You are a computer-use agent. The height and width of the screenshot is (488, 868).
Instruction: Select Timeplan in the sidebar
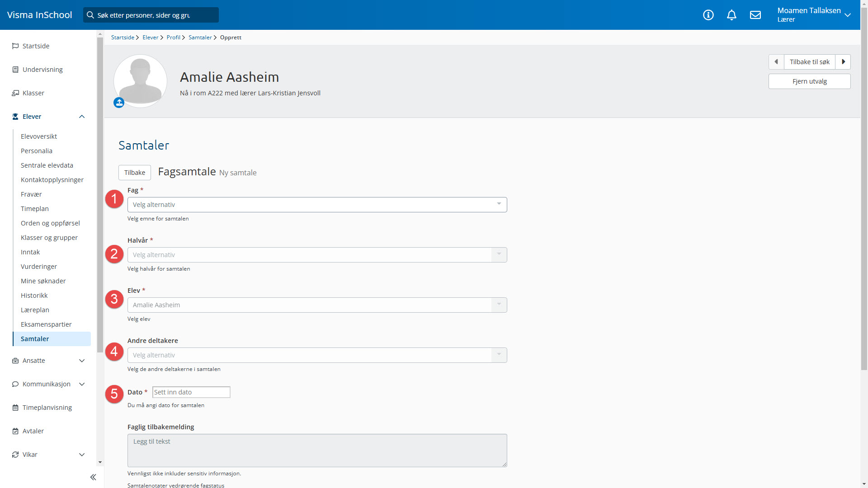click(x=35, y=209)
